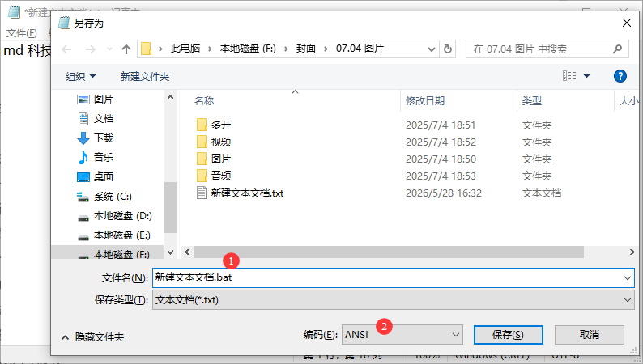Click the folder icon in address bar
Screen dimensions: 643x364
point(147,49)
